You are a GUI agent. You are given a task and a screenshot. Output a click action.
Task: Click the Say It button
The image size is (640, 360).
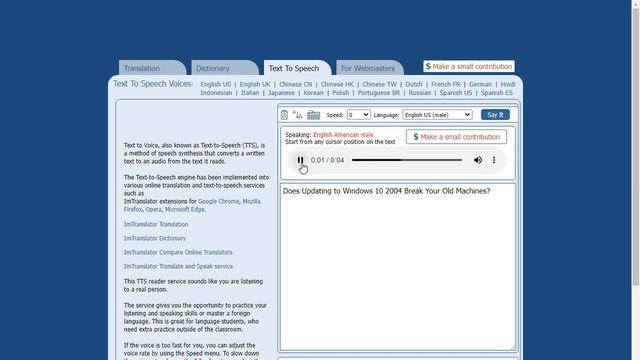pyautogui.click(x=495, y=115)
